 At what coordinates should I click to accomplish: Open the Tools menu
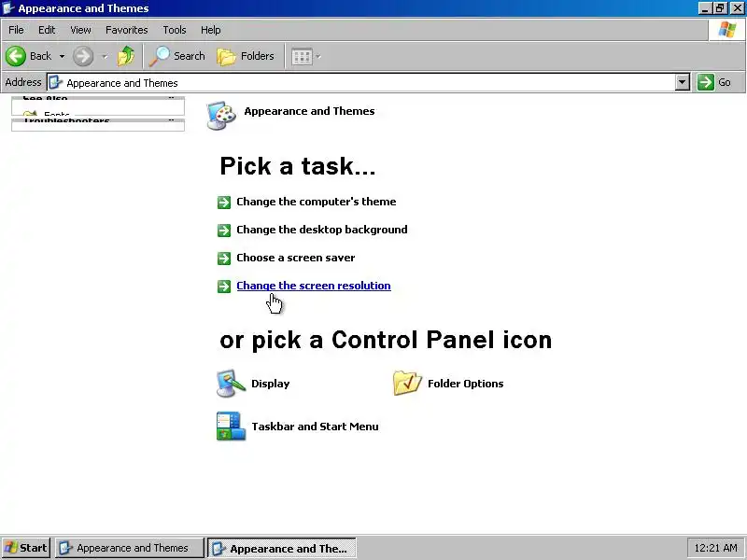pos(175,30)
